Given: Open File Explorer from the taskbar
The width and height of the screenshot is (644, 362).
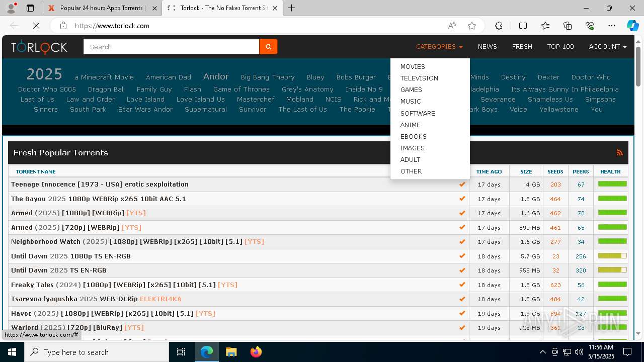Looking at the screenshot, I should coord(231,352).
